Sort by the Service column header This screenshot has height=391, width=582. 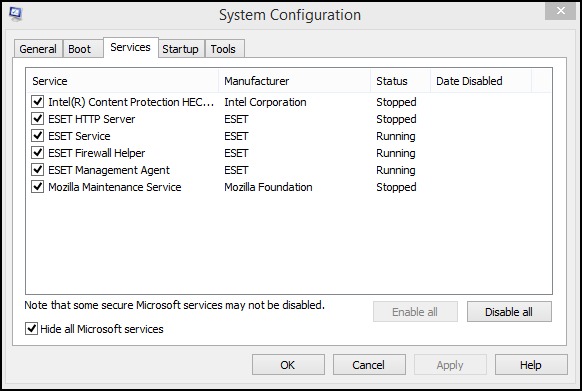pos(122,81)
